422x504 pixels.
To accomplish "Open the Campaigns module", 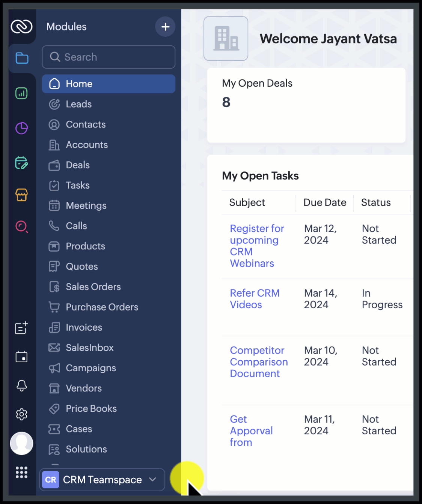I will tap(90, 368).
